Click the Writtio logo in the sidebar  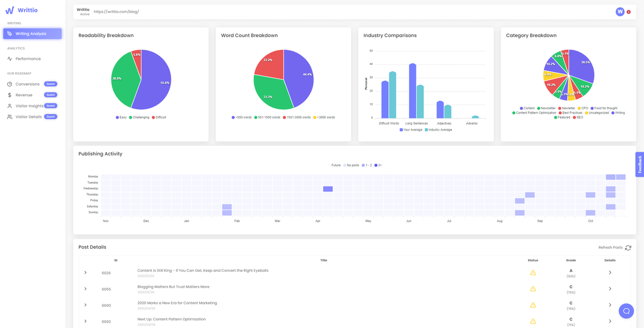click(21, 10)
